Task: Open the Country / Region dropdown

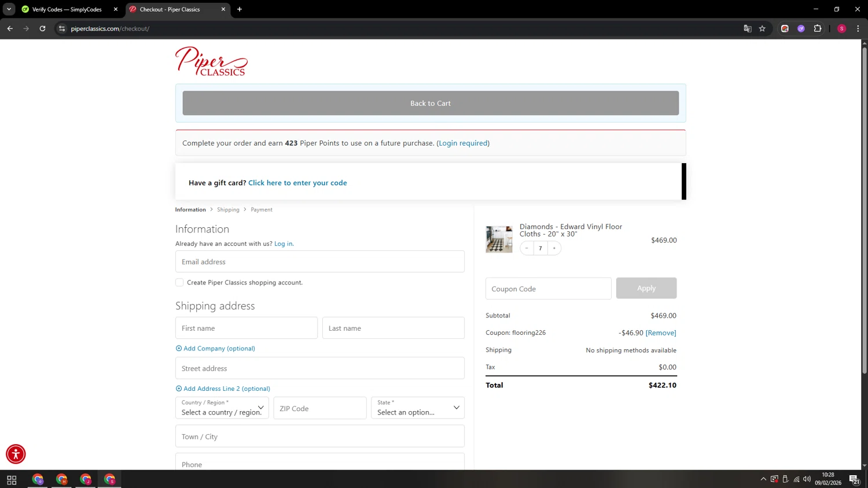Action: point(222,408)
